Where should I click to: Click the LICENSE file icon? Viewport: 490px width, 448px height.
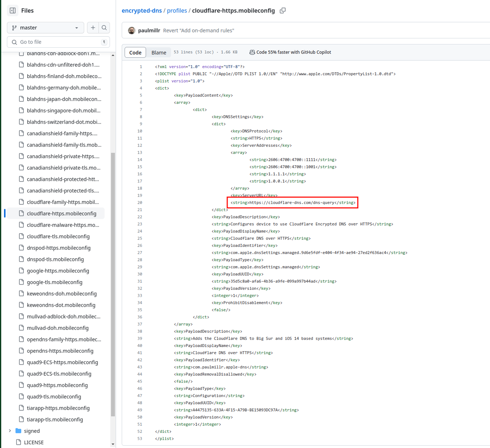click(x=18, y=442)
